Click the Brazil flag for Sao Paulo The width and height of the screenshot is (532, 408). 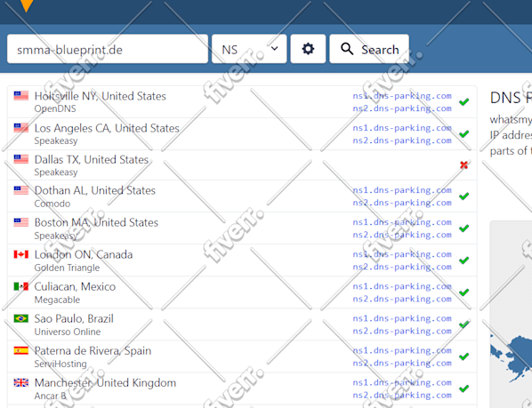point(21,318)
